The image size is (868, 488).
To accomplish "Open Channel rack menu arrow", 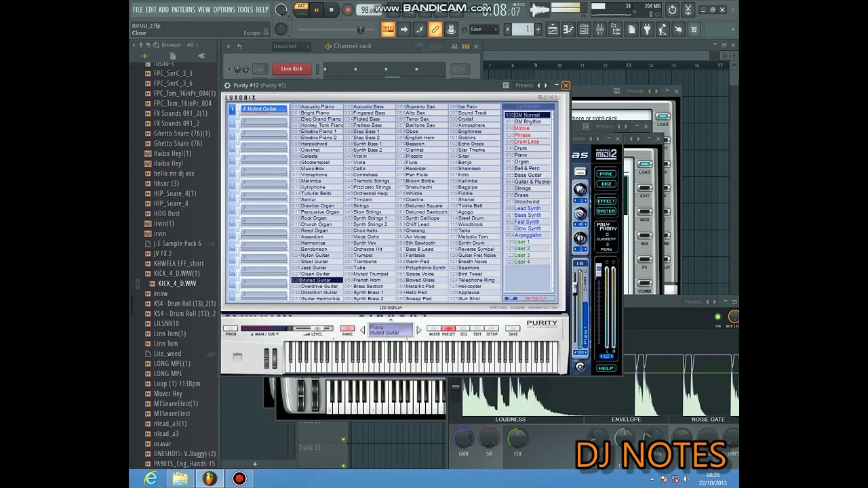I will point(229,46).
